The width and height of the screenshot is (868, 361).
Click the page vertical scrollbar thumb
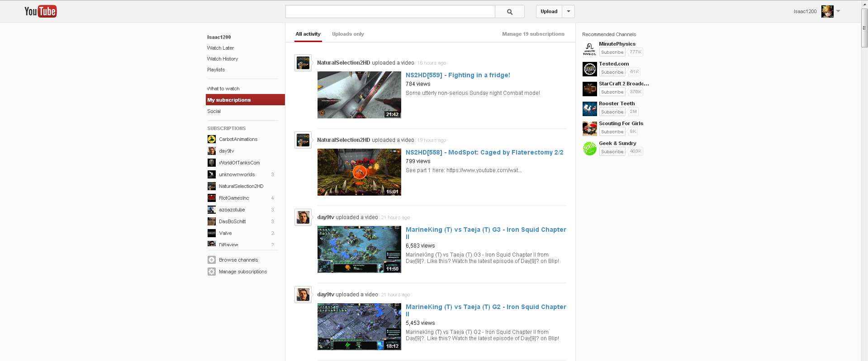(x=864, y=28)
